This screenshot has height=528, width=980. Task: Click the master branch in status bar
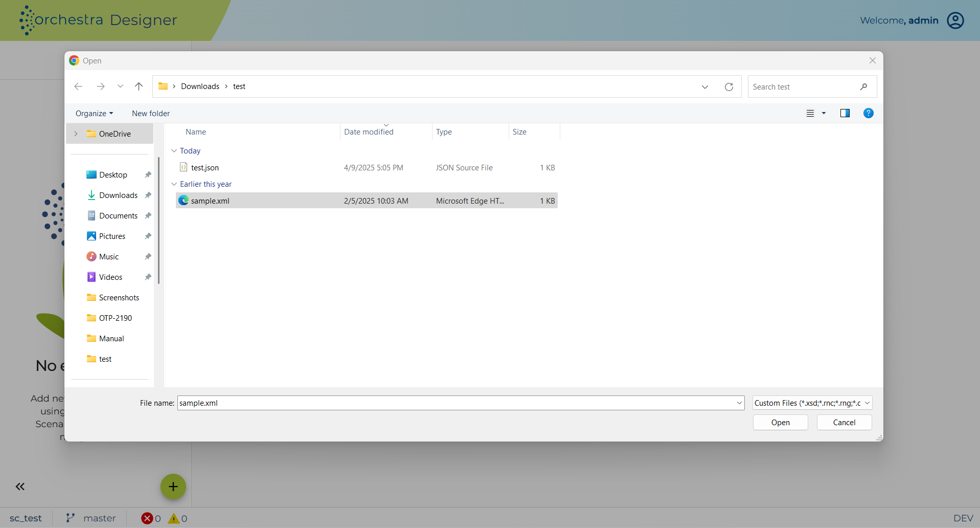coord(91,518)
